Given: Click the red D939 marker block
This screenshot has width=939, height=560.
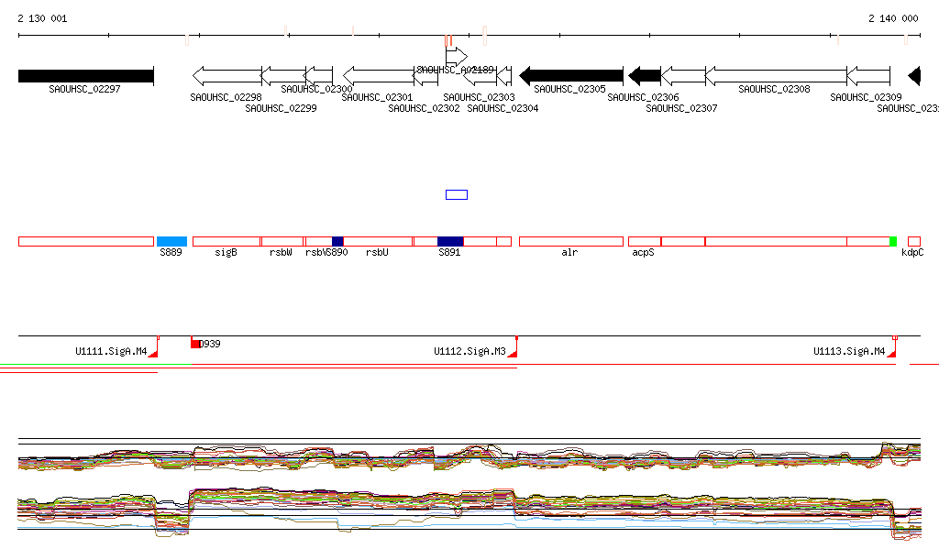Looking at the screenshot, I should (195, 343).
